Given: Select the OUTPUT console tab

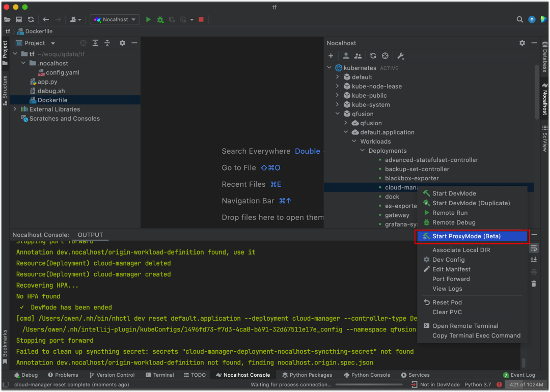Looking at the screenshot, I should [91, 235].
